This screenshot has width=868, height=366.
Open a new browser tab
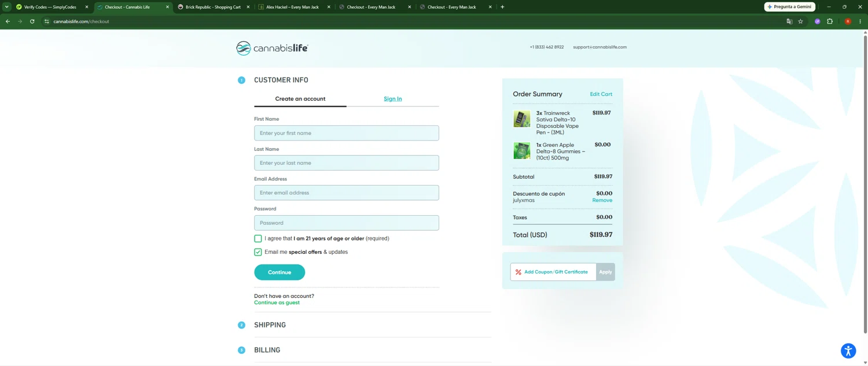point(502,7)
